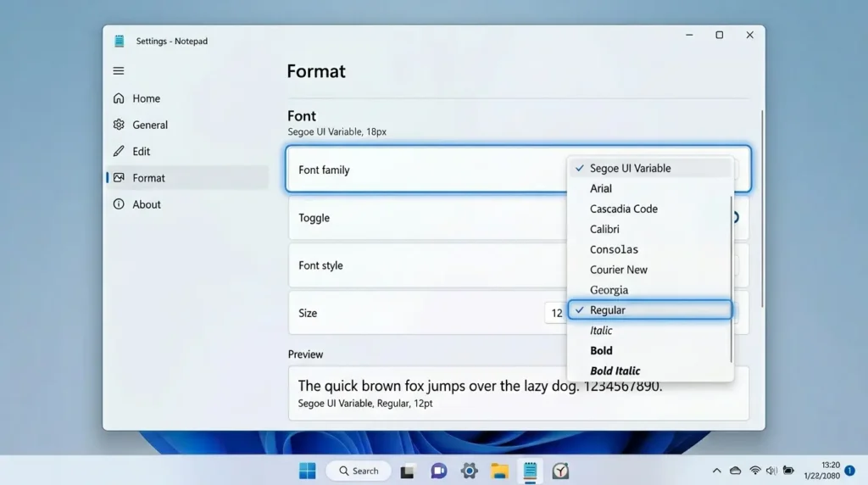
Task: Open File Explorer from taskbar
Action: click(499, 471)
